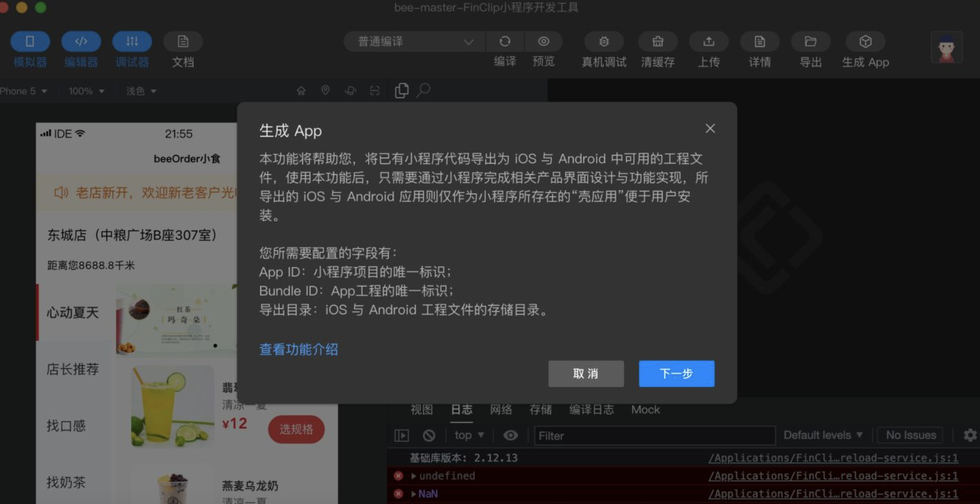Click the 上传 upload icon
Image resolution: width=980 pixels, height=504 pixels.
click(x=709, y=42)
